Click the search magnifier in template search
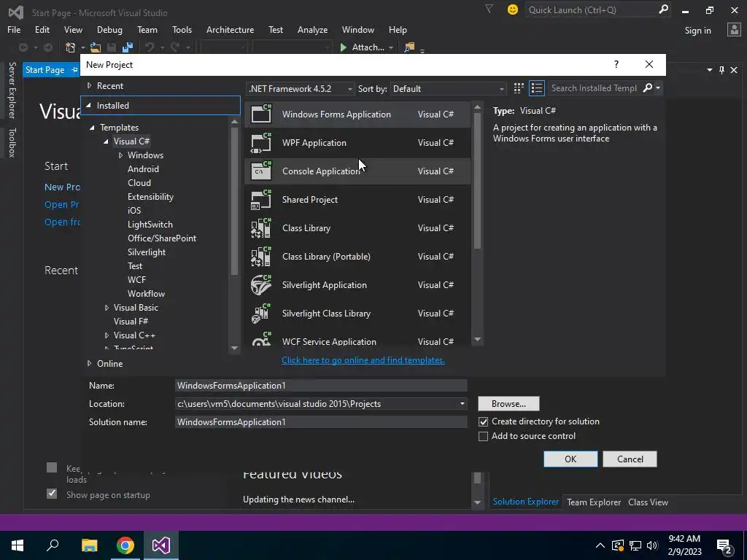This screenshot has height=560, width=747. (648, 88)
